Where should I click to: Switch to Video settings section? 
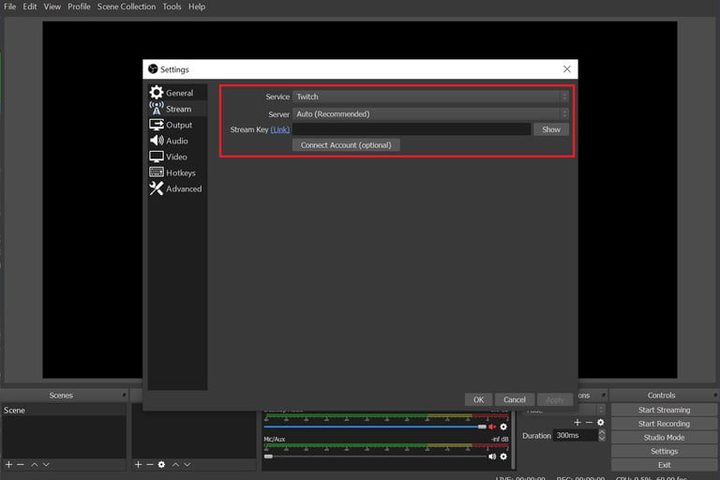176,157
